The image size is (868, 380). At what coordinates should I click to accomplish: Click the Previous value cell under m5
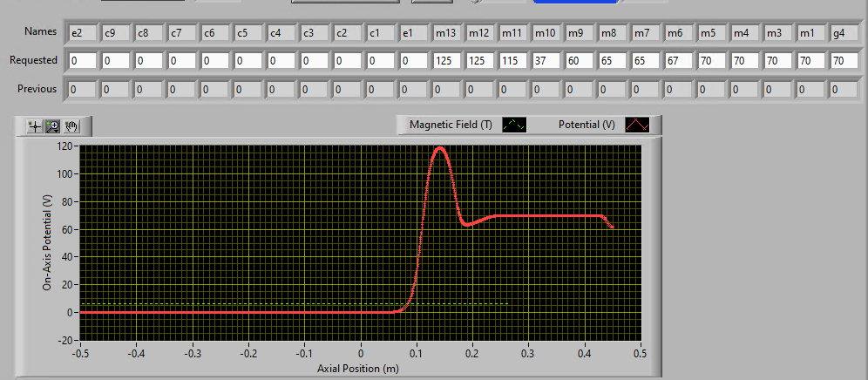pyautogui.click(x=713, y=89)
